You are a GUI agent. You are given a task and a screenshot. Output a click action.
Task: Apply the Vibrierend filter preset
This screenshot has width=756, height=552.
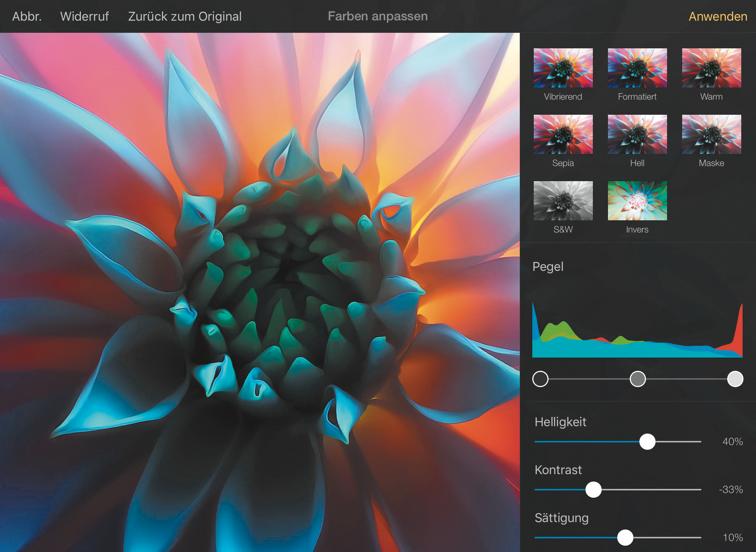tap(563, 68)
